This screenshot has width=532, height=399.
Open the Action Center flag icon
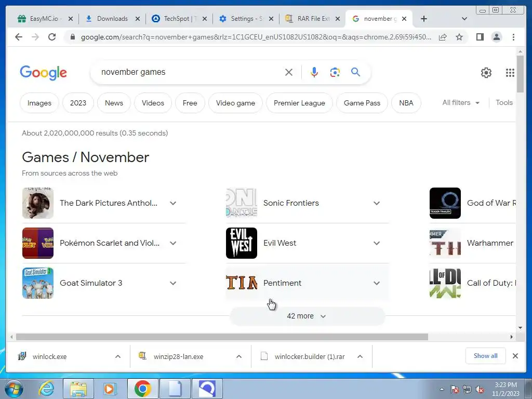(455, 390)
